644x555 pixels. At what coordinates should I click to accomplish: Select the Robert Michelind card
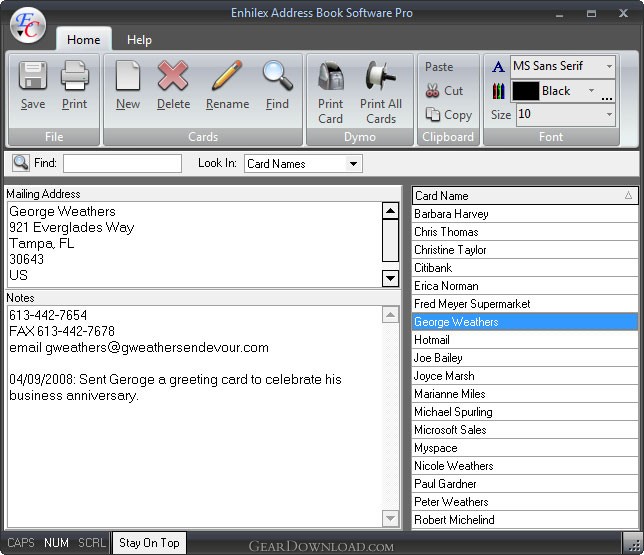click(525, 520)
